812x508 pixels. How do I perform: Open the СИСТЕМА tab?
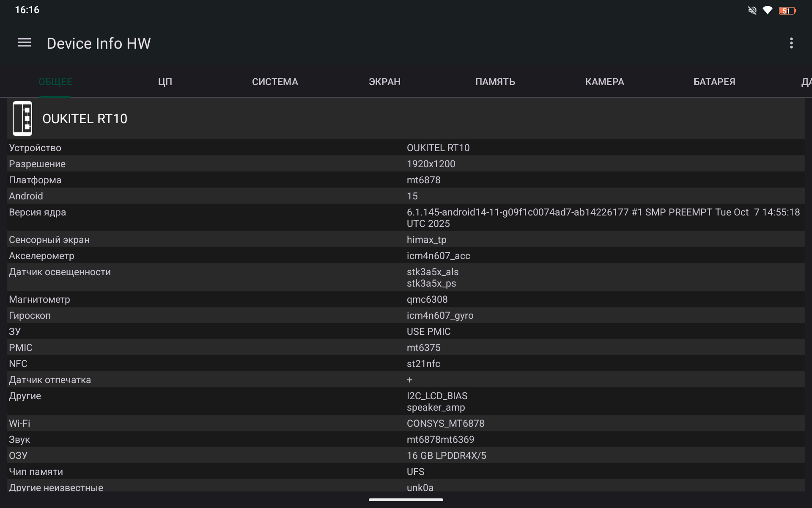[x=275, y=82]
